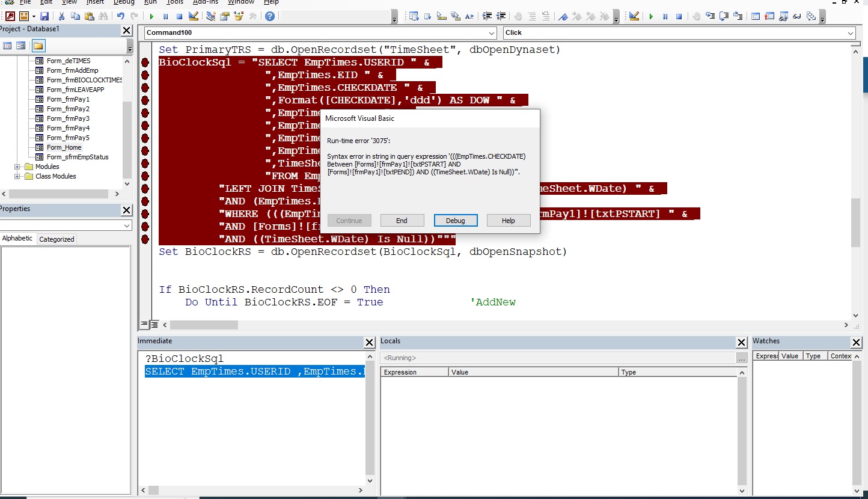Toggle breakpoint dot on ",EmpTimes.EID" line

(145, 75)
